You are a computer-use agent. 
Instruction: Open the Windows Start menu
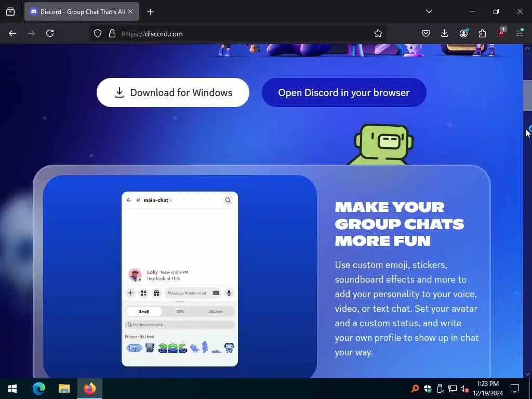coord(12,389)
